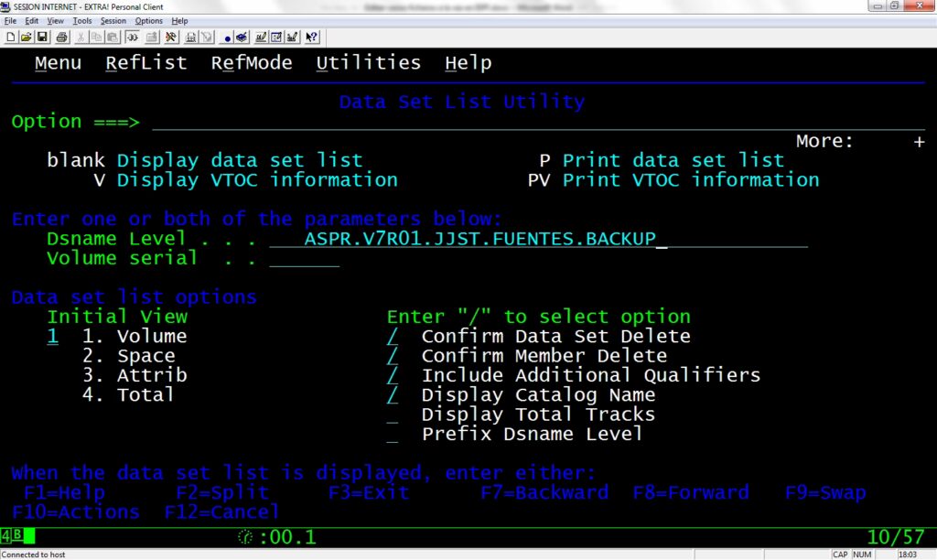Click the connect/disconnect toolbar icon

coord(132,38)
